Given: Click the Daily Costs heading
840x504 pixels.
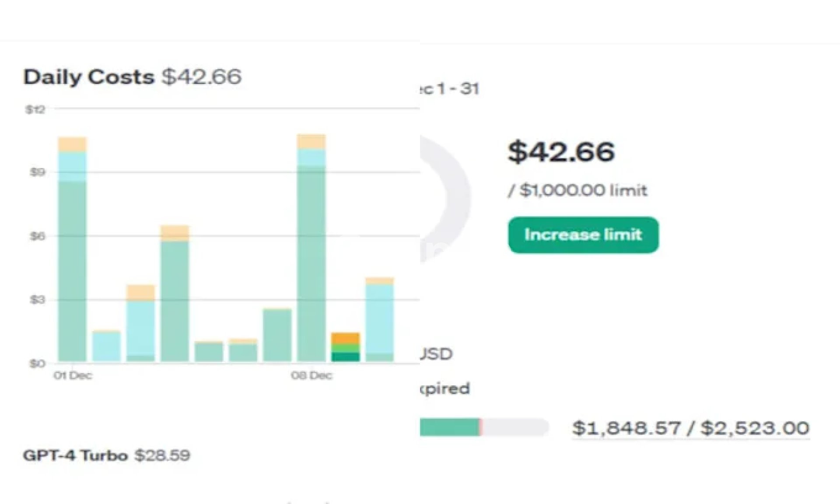Looking at the screenshot, I should pyautogui.click(x=88, y=77).
